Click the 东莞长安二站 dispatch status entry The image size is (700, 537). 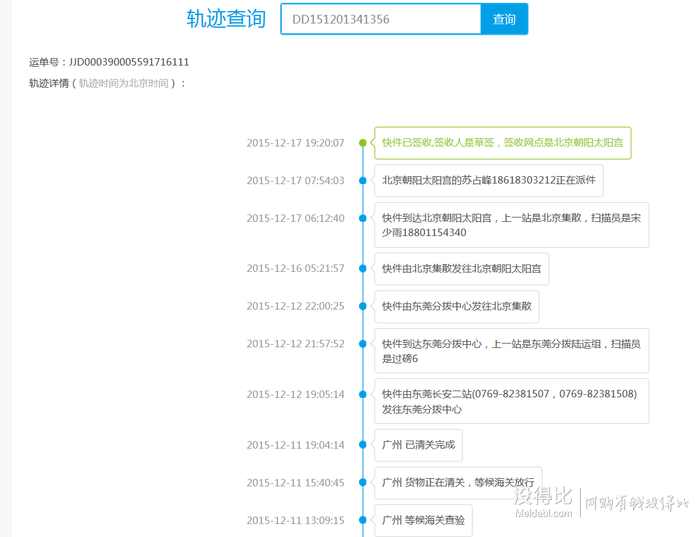pyautogui.click(x=512, y=401)
